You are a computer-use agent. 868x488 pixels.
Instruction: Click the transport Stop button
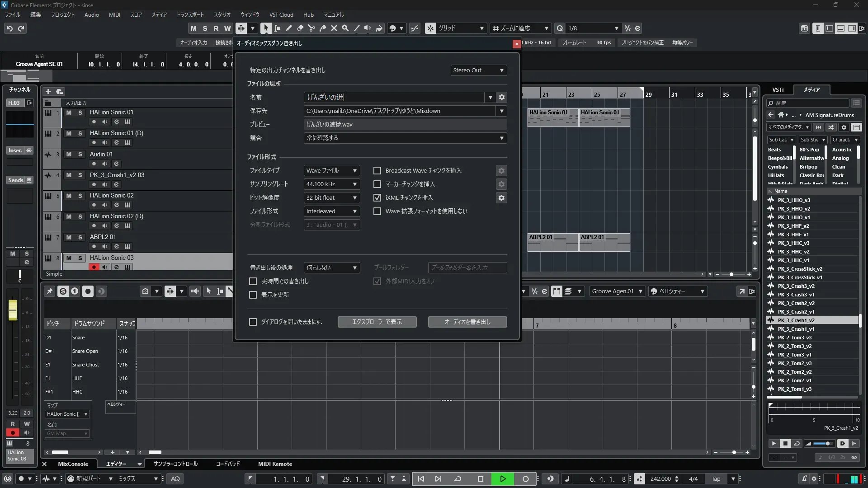click(x=480, y=479)
